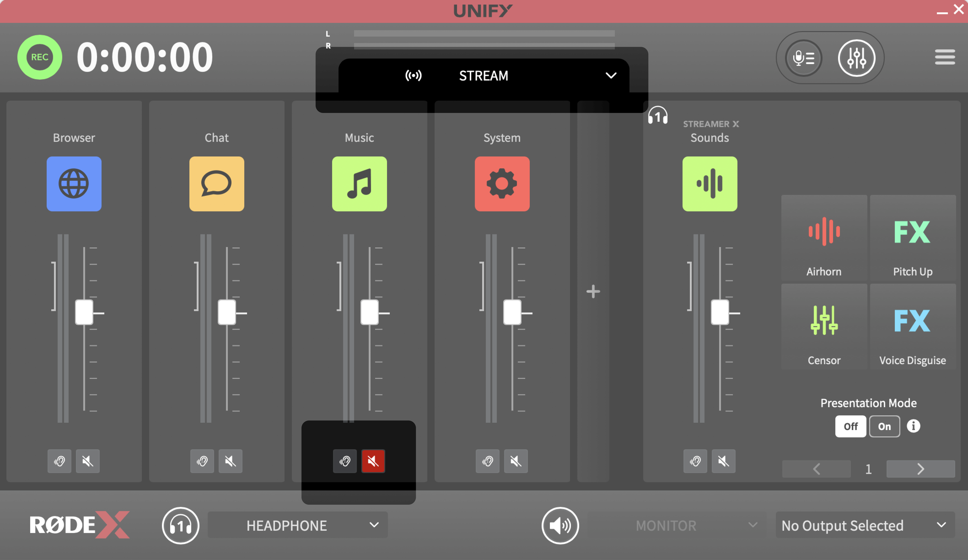
Task: Minimize the UNIFY window
Action: click(x=942, y=13)
